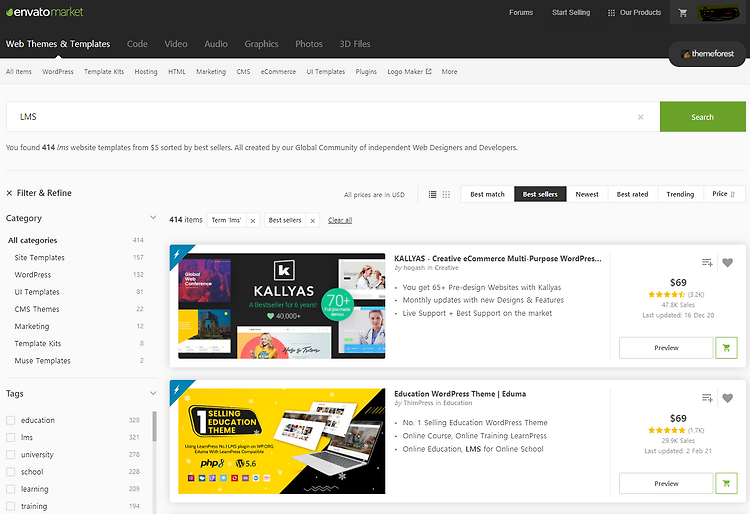Tick the training tag checkbox
This screenshot has width=750, height=514.
click(x=11, y=506)
